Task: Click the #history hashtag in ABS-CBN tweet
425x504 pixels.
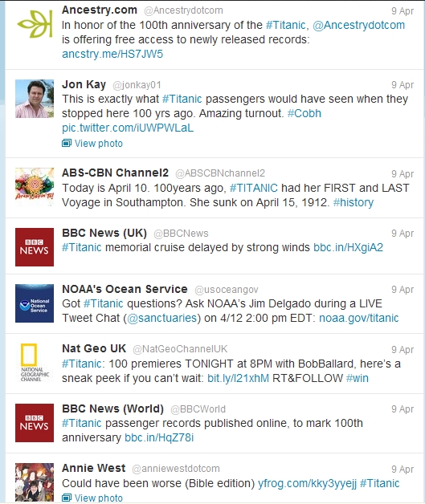Action: [x=353, y=202]
